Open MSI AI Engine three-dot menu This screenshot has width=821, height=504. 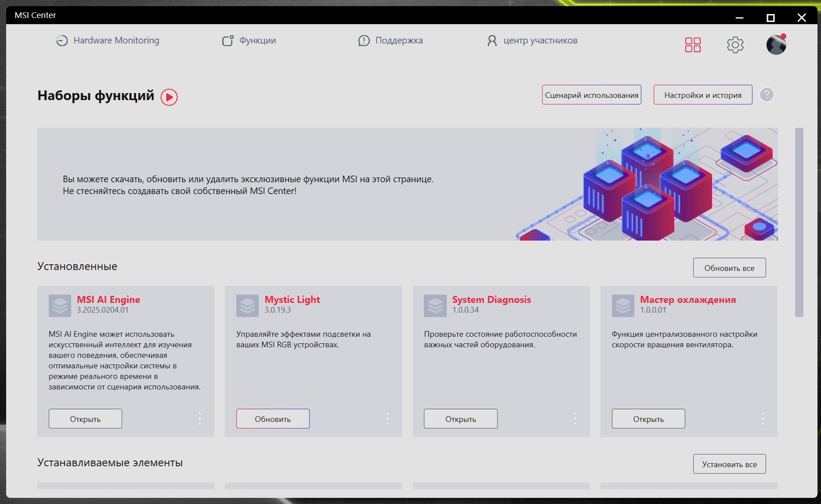click(x=200, y=418)
